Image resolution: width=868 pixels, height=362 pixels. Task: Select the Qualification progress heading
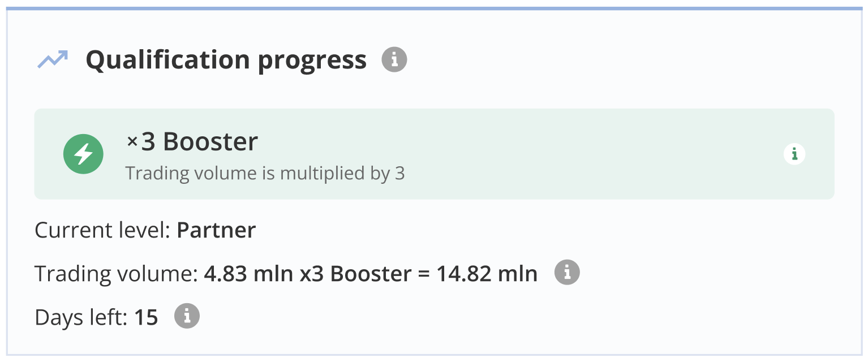pos(226,60)
